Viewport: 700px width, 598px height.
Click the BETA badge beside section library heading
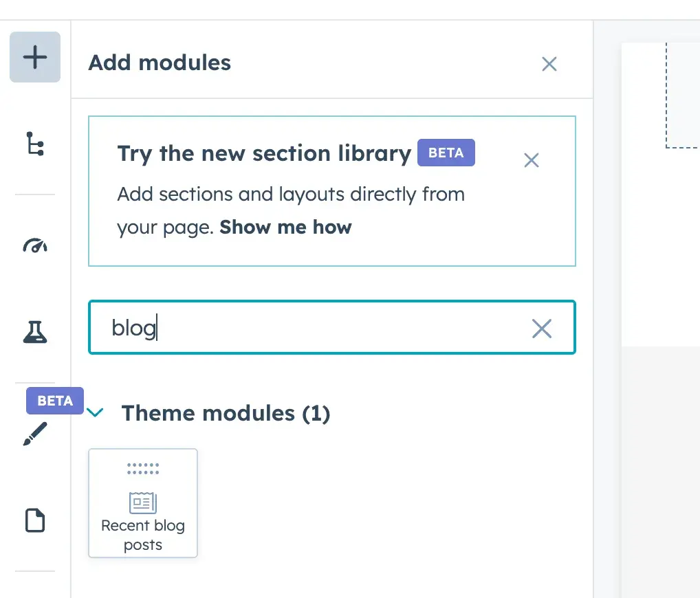click(x=446, y=153)
